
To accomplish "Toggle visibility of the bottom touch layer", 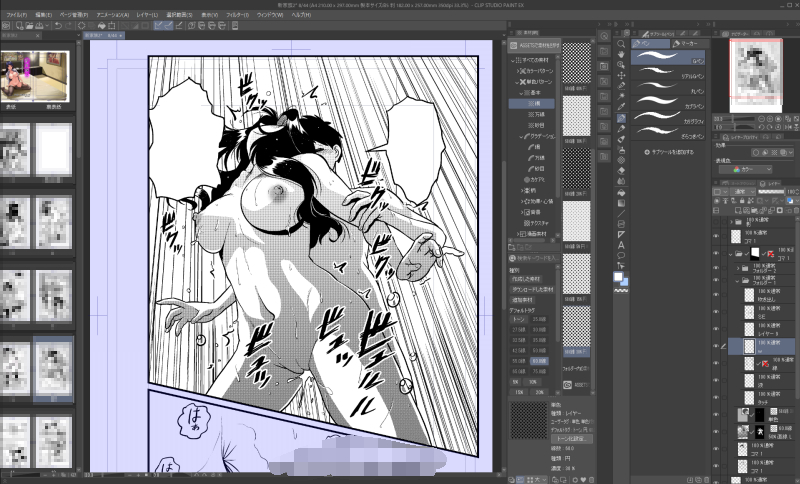I will pos(716,398).
